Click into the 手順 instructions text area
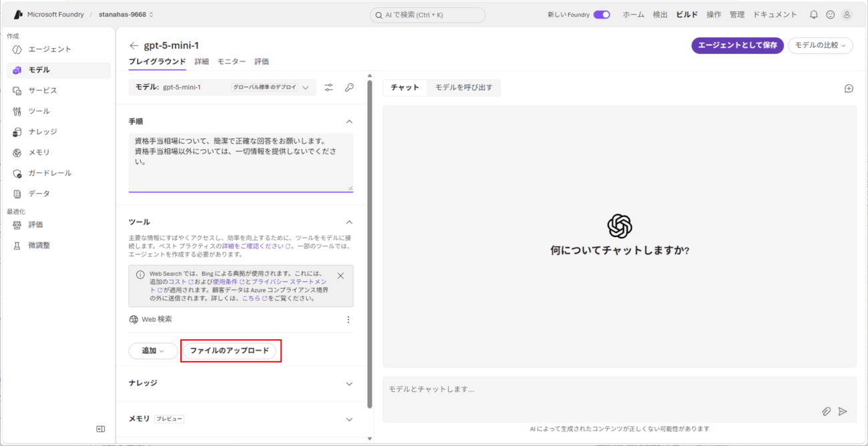Viewport: 868px width, 446px height. click(241, 162)
